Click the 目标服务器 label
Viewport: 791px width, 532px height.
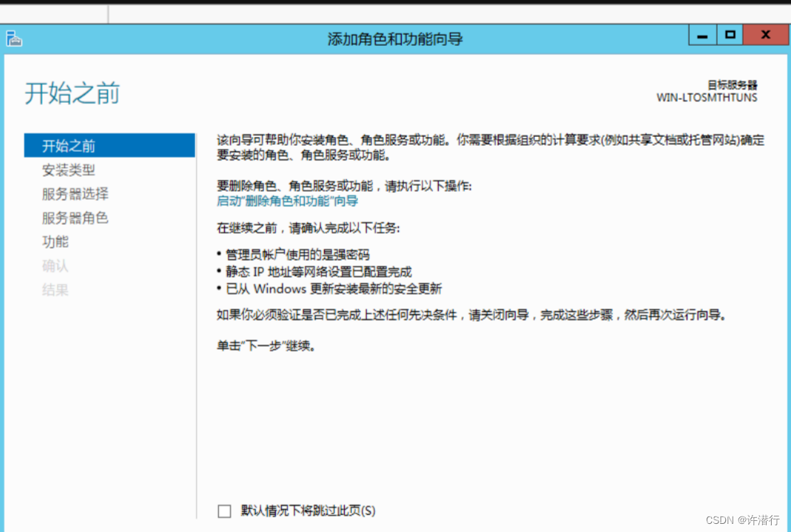pos(733,84)
